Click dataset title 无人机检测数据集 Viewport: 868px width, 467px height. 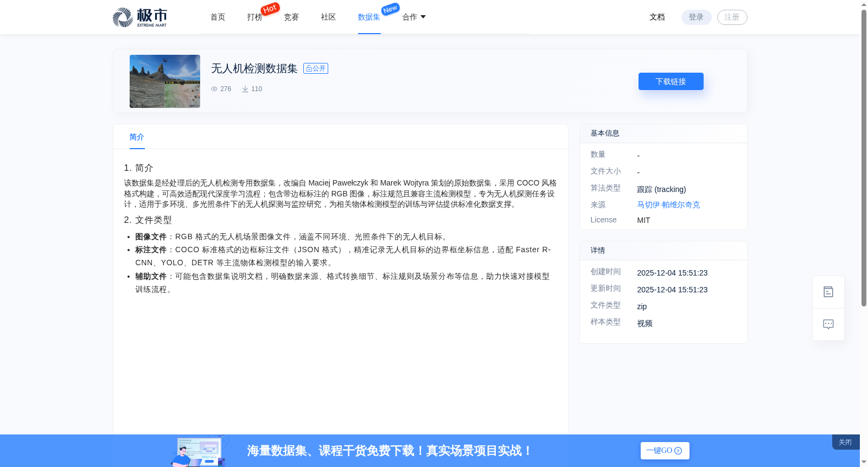[254, 68]
